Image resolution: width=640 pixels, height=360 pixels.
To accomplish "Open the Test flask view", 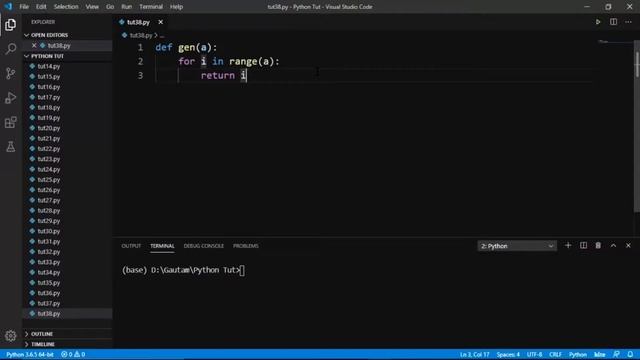I will (x=11, y=147).
